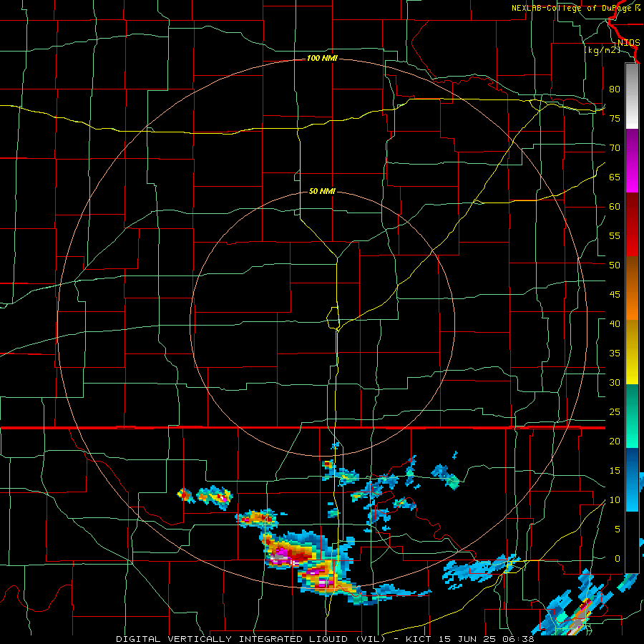Click the 15 JUN 25 date stamp

click(x=468, y=639)
